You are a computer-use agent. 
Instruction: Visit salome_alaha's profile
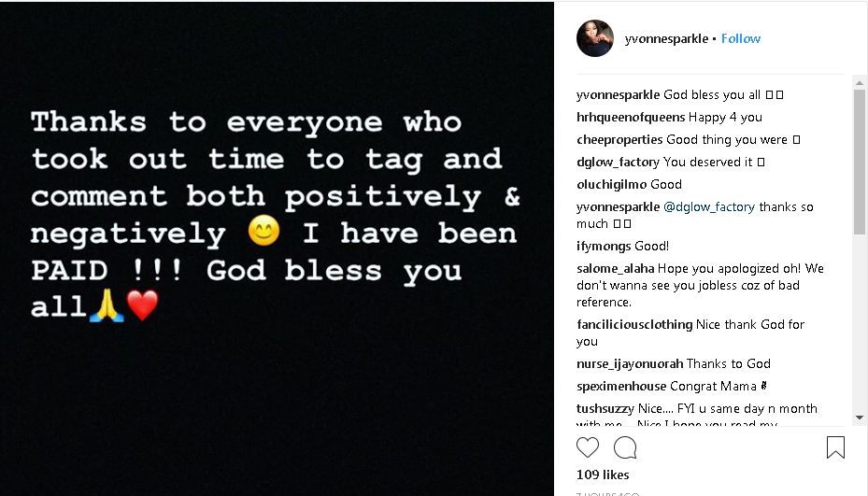coord(616,268)
